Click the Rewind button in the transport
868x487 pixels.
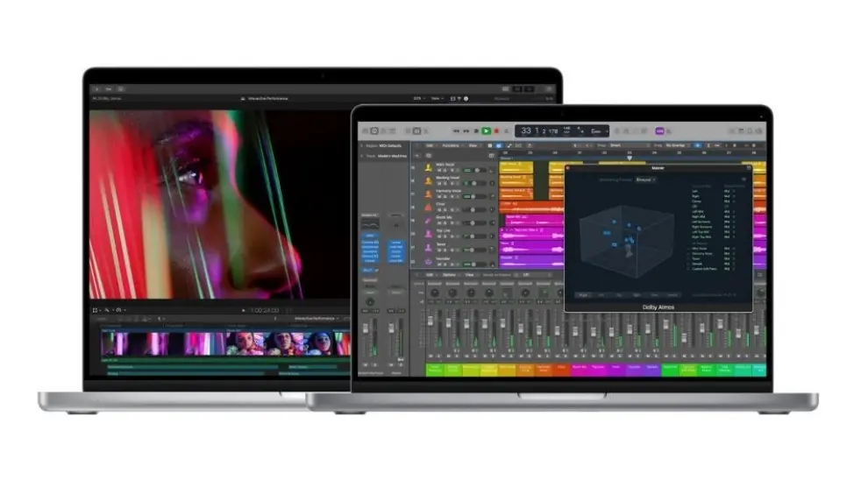pos(456,131)
